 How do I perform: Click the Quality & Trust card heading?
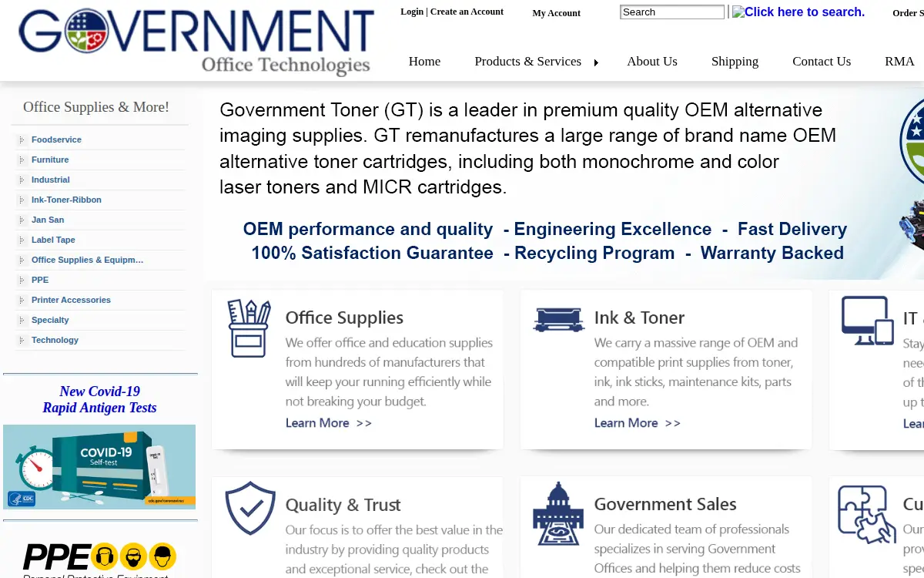343,505
